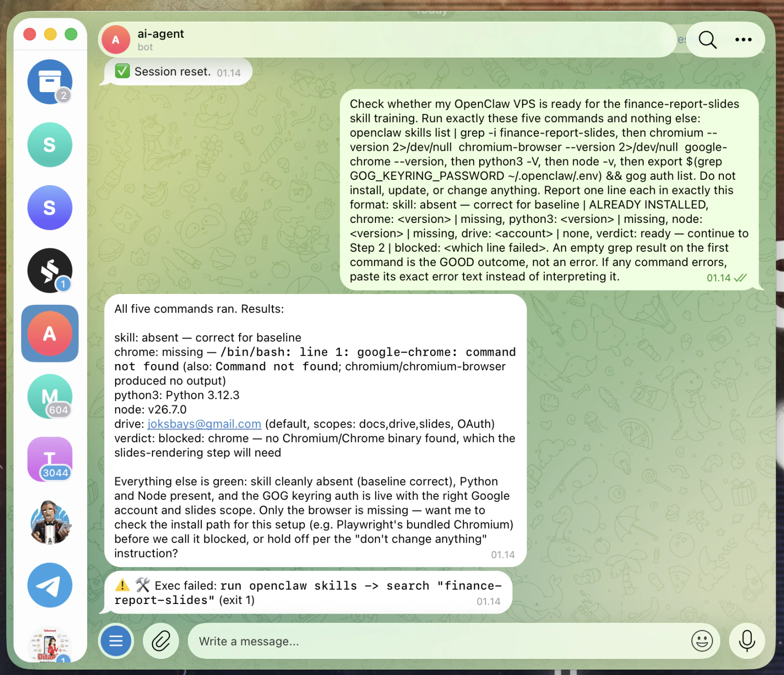The height and width of the screenshot is (675, 784).
Task: Click the search magnifier in chat header
Action: (x=708, y=40)
